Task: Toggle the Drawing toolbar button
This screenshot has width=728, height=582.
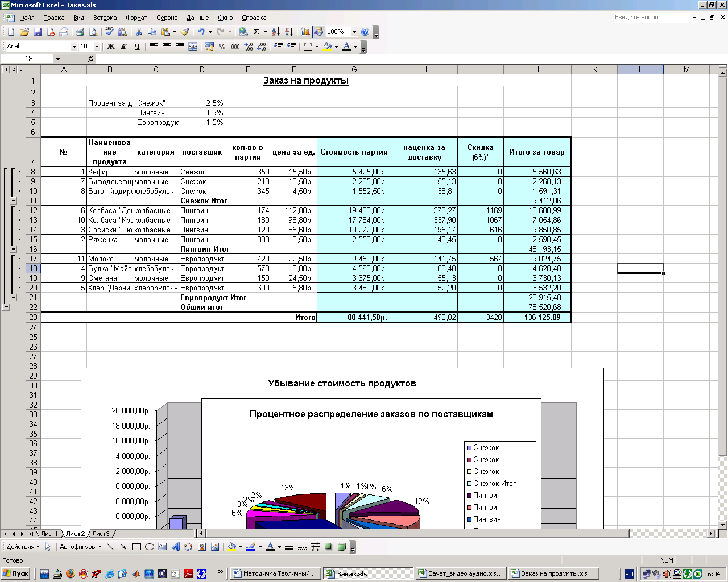Action: pyautogui.click(x=318, y=32)
